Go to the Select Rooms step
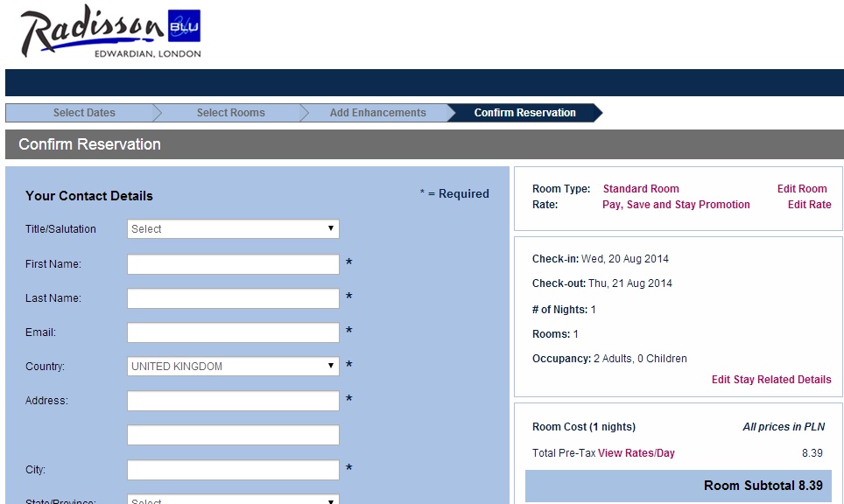 (x=230, y=112)
